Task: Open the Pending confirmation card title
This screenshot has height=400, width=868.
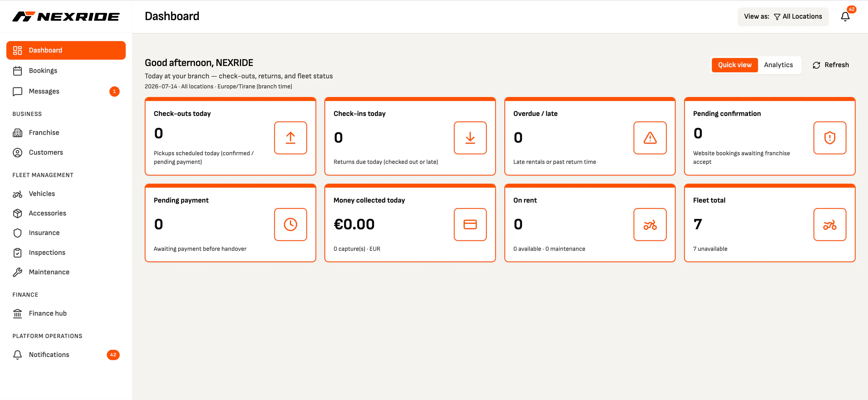Action: (727, 114)
